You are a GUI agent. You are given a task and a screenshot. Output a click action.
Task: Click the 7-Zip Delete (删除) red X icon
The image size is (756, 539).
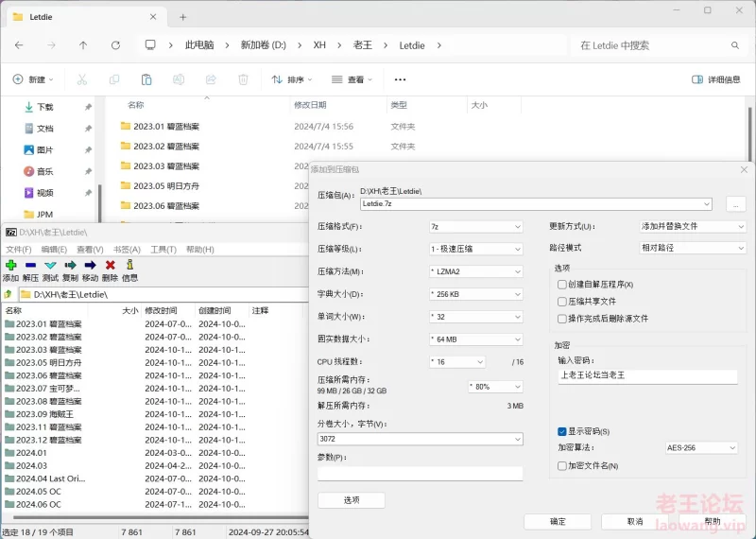(111, 266)
